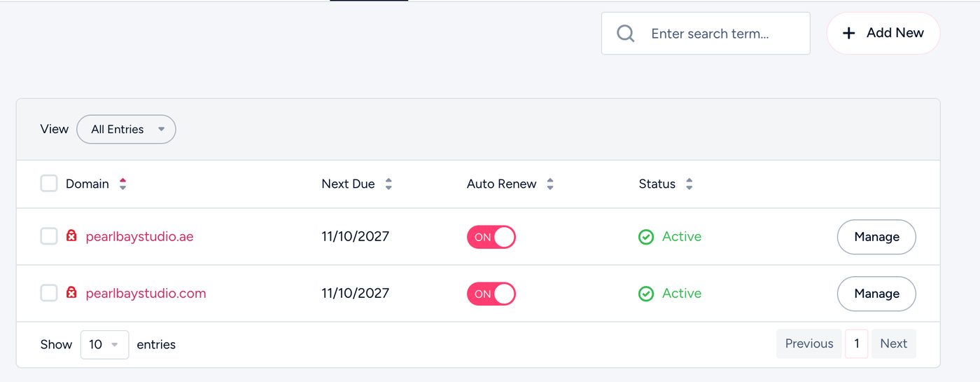This screenshot has width=980, height=382.
Task: Open the pearlbaystudio.com domain link
Action: [x=146, y=293]
